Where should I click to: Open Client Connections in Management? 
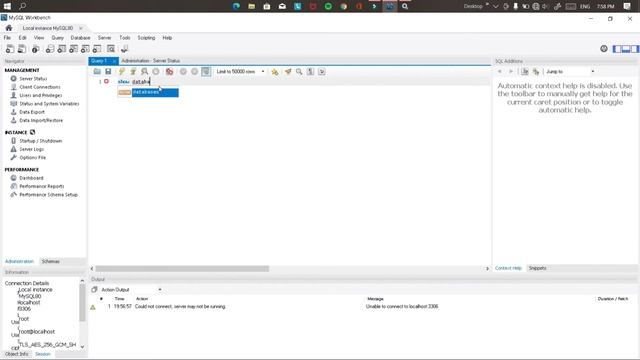(x=40, y=87)
